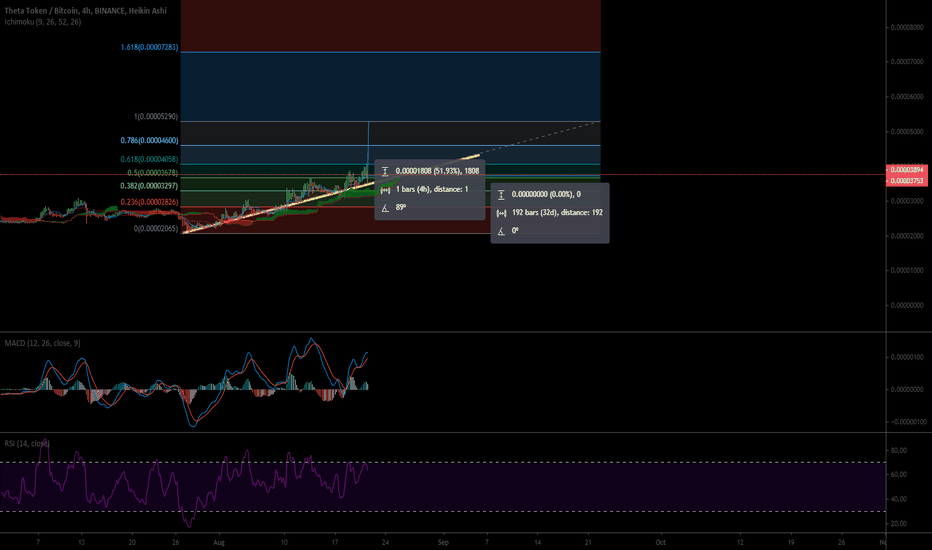Click the price-range icon beside 0.00001808 (51.93%)
The image size is (932, 550).
(x=385, y=171)
